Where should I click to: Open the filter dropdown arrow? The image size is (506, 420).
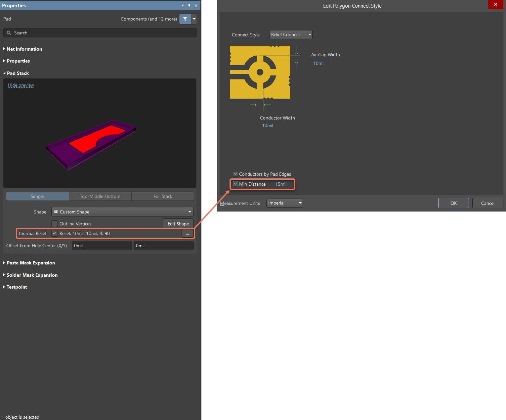coord(194,19)
